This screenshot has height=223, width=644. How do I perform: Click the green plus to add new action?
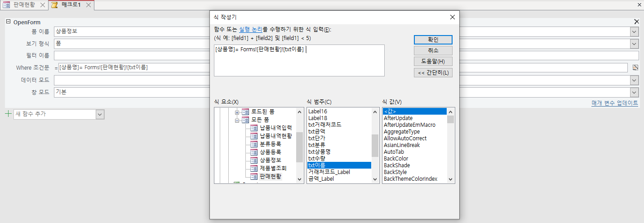tap(8, 114)
